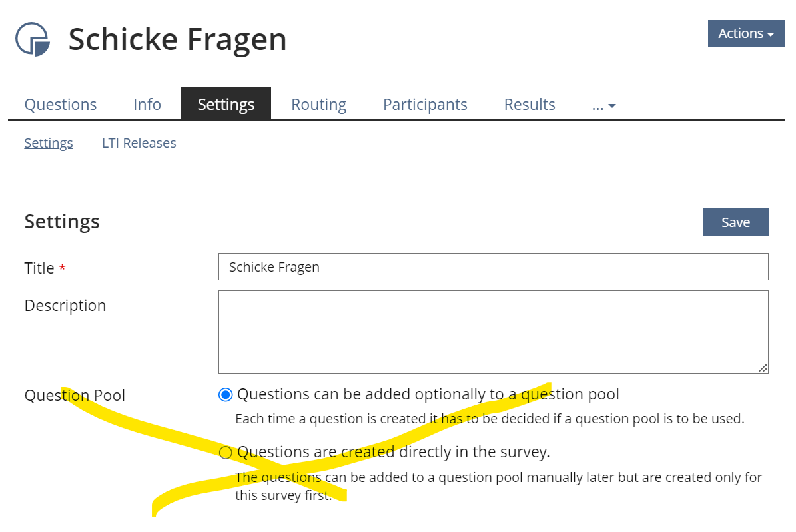Viewport: 796px width, 532px height.
Task: Open the Actions dropdown menu
Action: point(746,33)
